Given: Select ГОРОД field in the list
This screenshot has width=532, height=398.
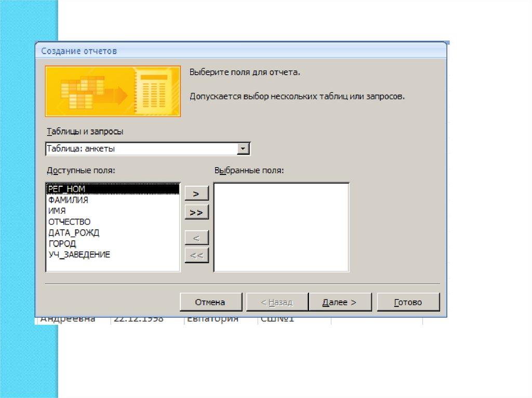Looking at the screenshot, I should pos(62,243).
